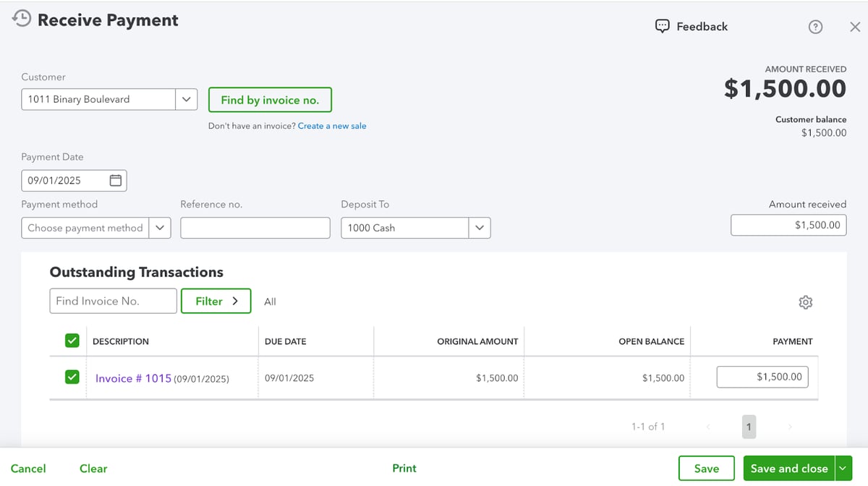Expand the Customer dropdown
This screenshot has width=868, height=486.
[x=186, y=100]
